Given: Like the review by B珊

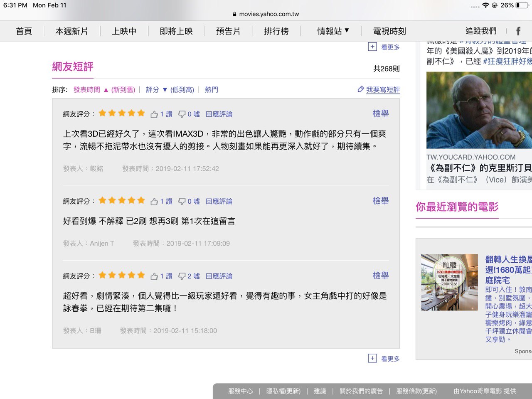Looking at the screenshot, I should click(154, 276).
